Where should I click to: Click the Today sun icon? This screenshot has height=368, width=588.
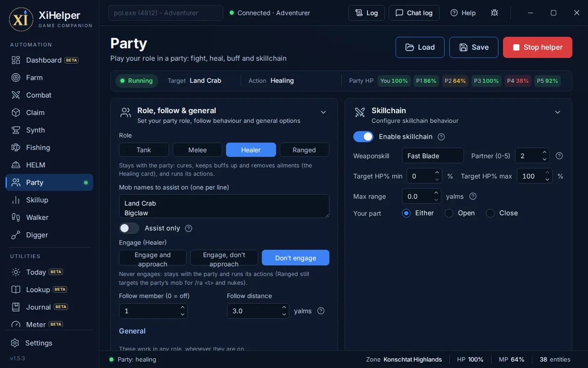pos(16,272)
